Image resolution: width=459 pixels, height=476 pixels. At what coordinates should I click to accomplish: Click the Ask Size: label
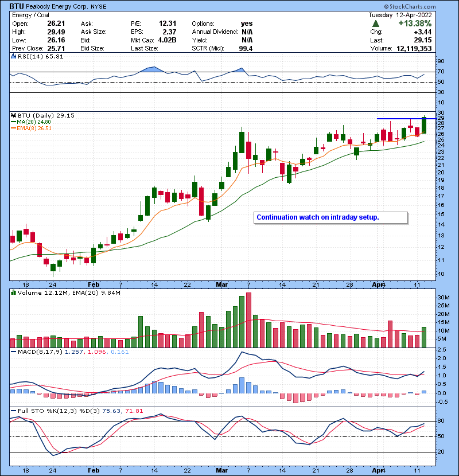pos(94,32)
